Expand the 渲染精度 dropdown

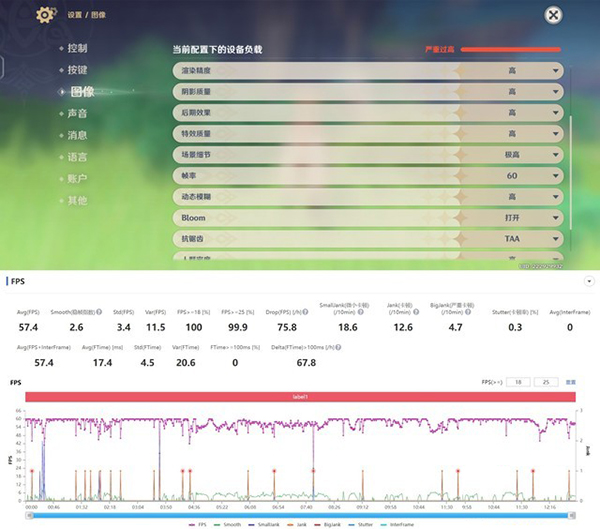pos(511,71)
